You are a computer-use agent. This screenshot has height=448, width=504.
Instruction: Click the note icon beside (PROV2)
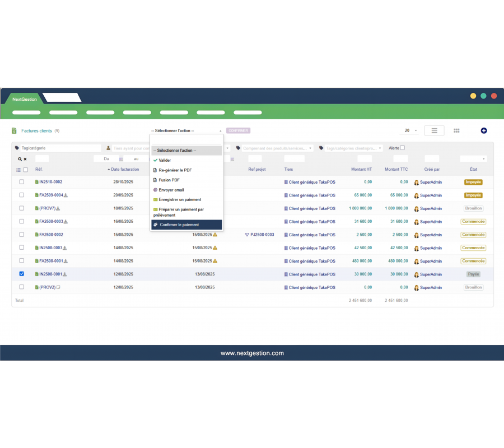click(58, 287)
